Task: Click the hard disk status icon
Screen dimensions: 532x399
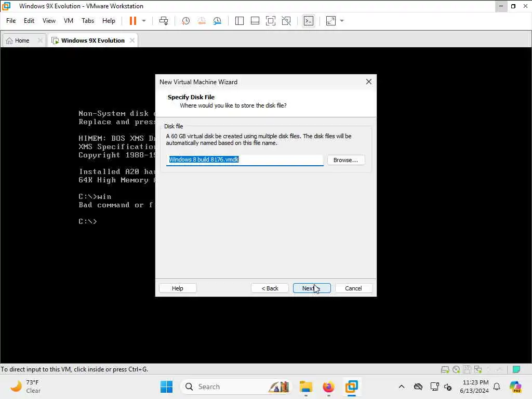Action: click(445, 369)
